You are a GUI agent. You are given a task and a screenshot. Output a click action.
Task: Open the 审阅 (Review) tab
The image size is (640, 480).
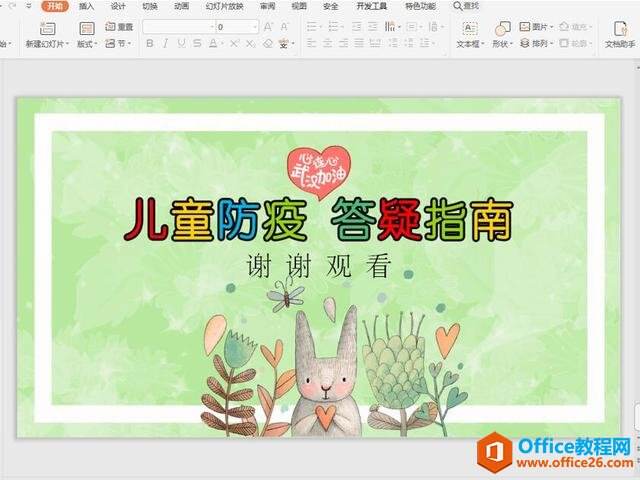tap(267, 6)
